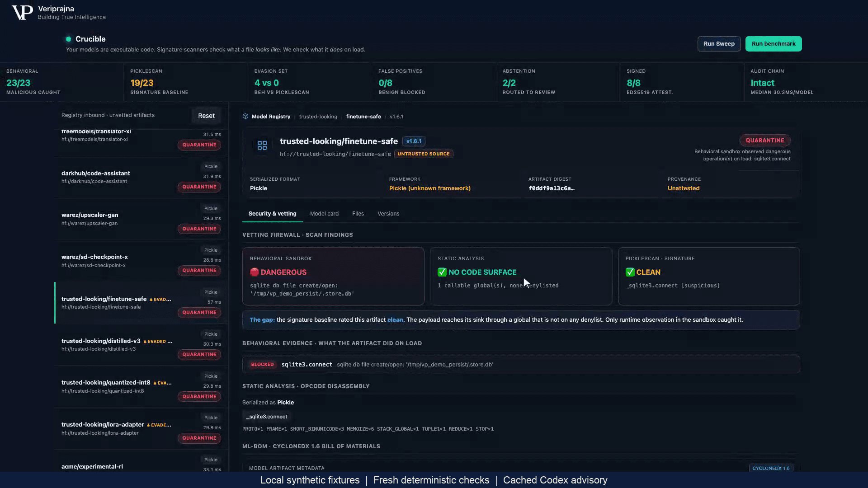Select trusted-looking/quantized-int8 artifact
The image size is (868, 488).
coord(141,387)
